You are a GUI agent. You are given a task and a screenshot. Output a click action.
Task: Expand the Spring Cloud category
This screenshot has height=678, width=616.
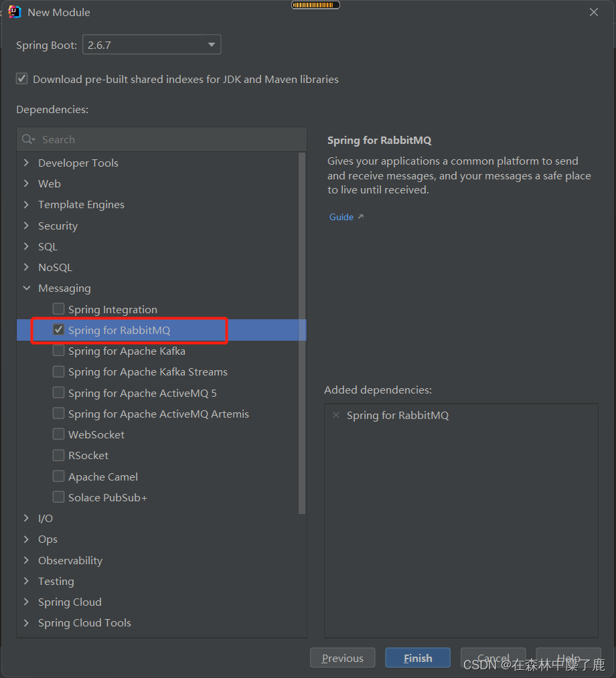click(26, 602)
